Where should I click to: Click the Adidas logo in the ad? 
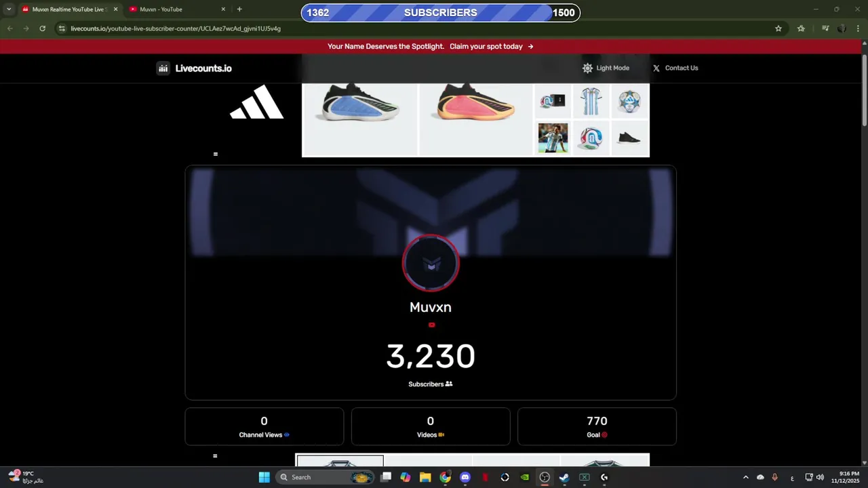(x=256, y=102)
